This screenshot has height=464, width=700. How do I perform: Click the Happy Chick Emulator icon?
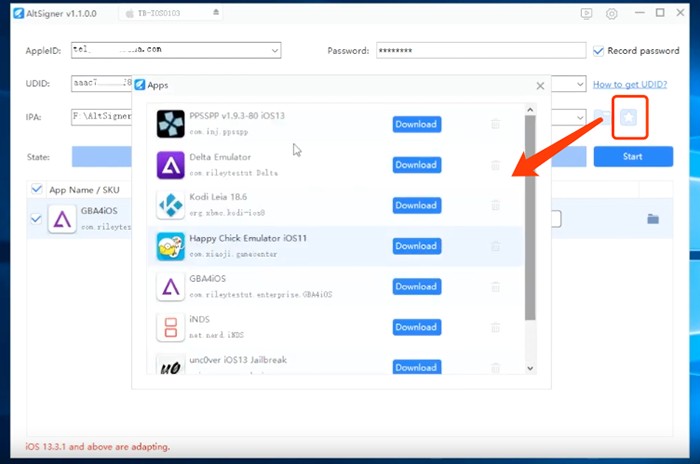(x=170, y=246)
